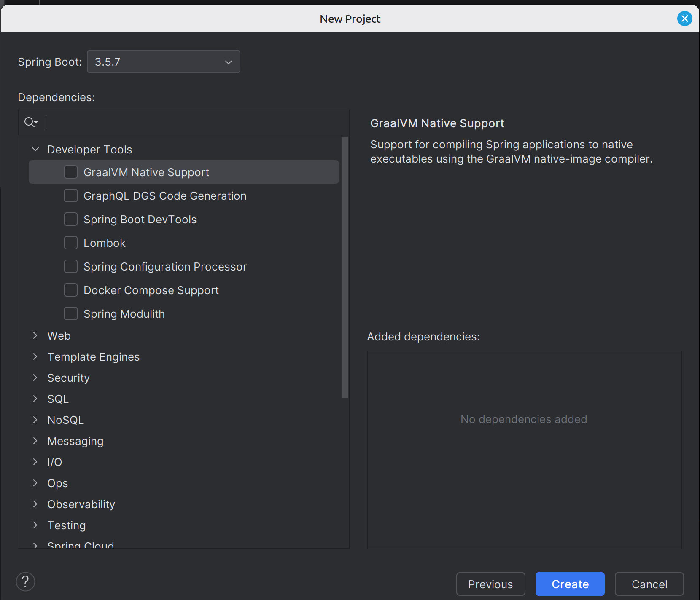Click the search magnifier icon in dependencies
This screenshot has width=700, height=600.
tap(30, 122)
